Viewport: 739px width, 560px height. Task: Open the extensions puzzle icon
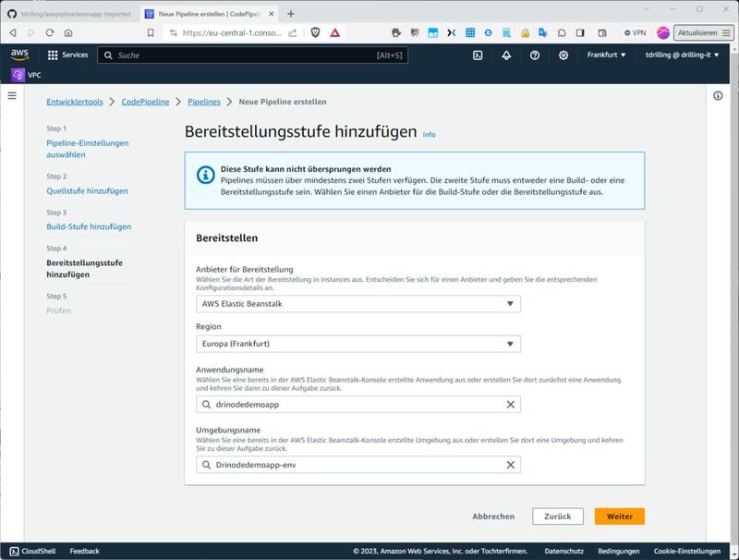(x=562, y=32)
